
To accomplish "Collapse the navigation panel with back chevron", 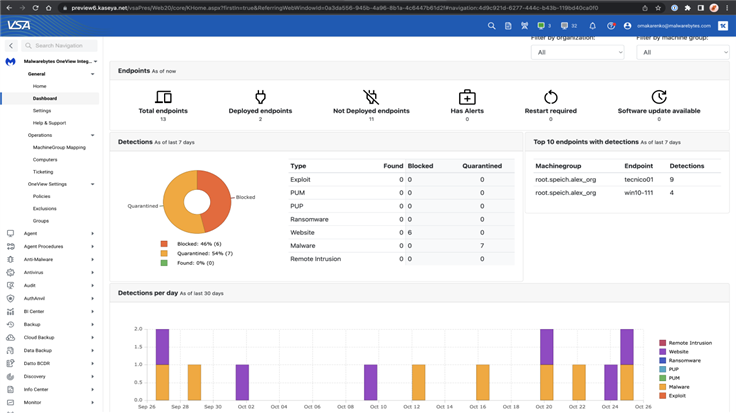I will pyautogui.click(x=11, y=46).
